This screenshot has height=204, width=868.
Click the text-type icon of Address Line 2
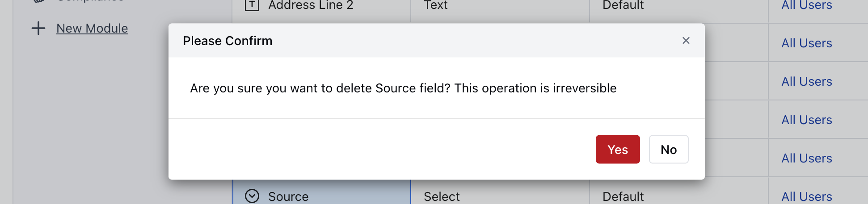coord(252,5)
